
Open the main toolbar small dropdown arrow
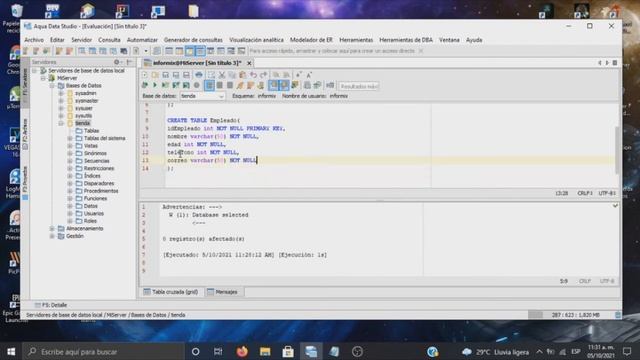point(146,51)
